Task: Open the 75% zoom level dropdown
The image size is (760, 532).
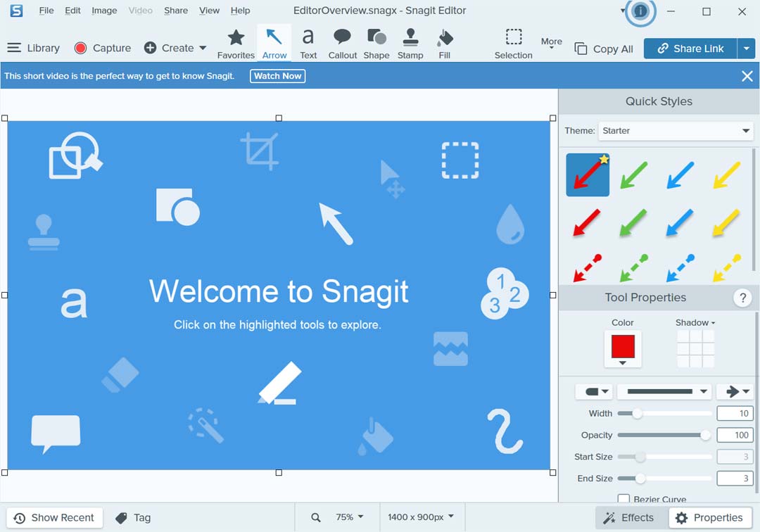Action: (350, 517)
